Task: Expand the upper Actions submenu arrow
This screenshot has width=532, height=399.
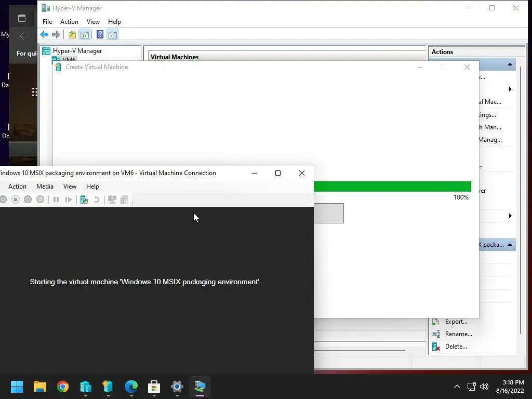Action: click(x=510, y=89)
